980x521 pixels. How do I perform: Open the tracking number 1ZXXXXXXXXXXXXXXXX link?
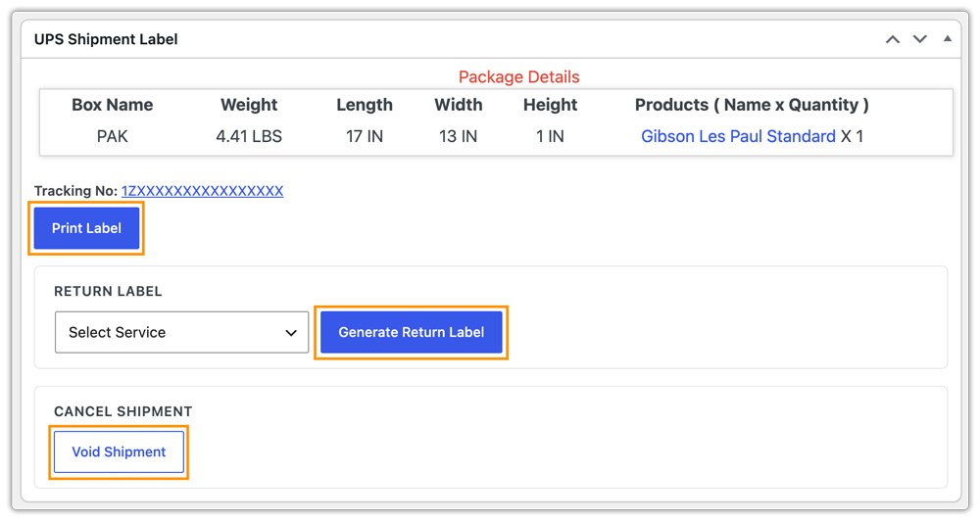(x=203, y=191)
